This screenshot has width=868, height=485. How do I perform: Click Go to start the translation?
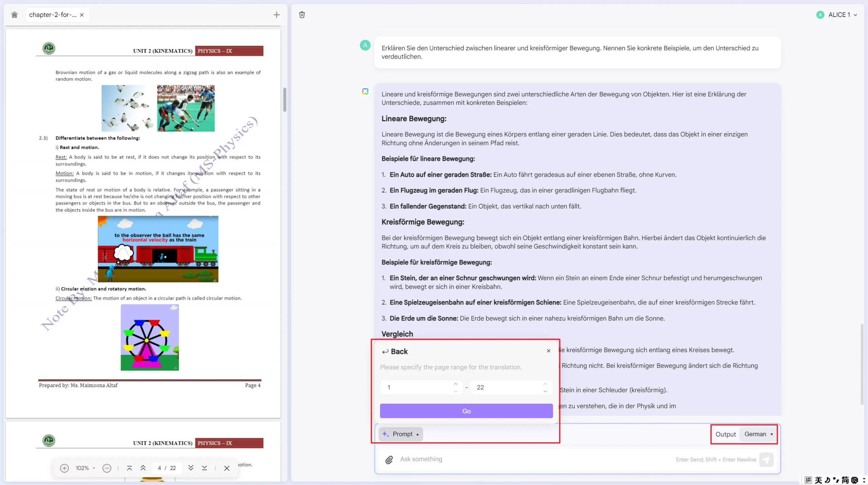(x=466, y=411)
